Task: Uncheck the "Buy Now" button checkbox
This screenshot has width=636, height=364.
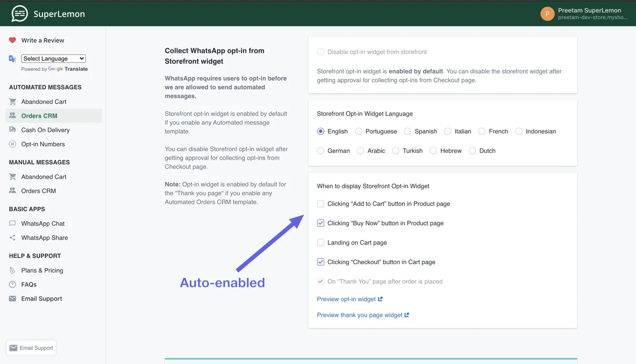Action: (321, 223)
